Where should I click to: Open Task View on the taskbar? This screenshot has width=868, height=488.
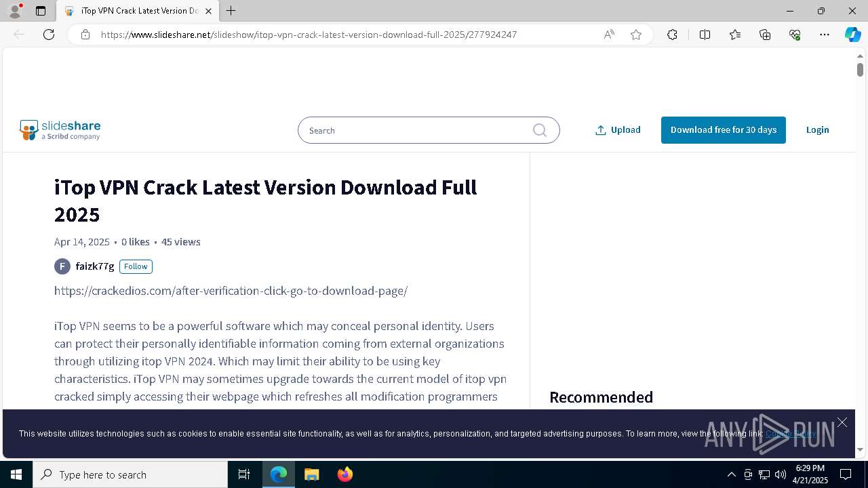(x=244, y=474)
